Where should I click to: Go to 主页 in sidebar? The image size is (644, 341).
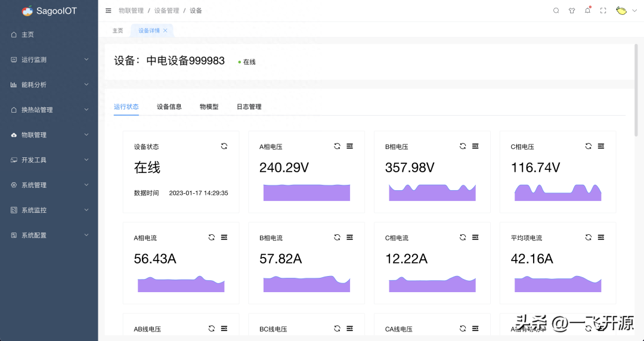coord(49,35)
